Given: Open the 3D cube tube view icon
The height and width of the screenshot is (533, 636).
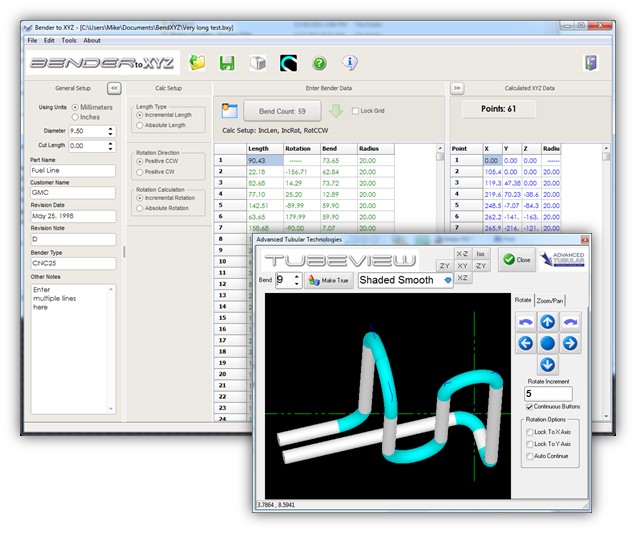Looking at the screenshot, I should (x=257, y=63).
